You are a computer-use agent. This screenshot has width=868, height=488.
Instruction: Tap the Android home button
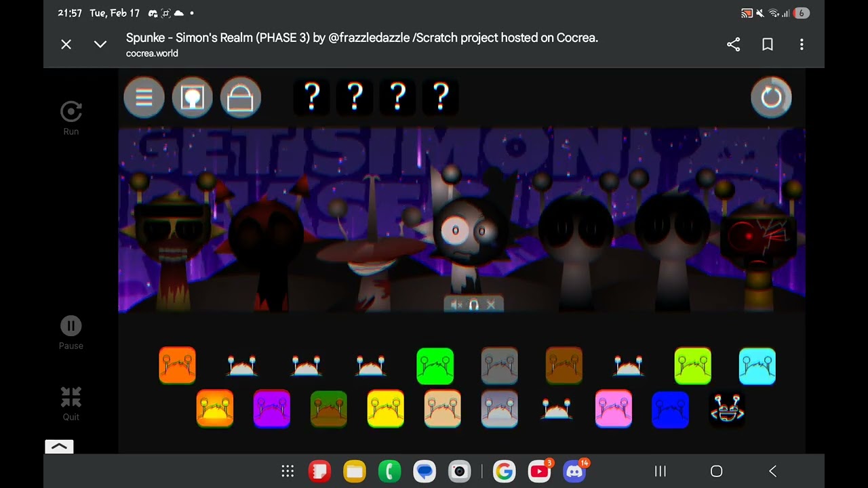click(716, 471)
